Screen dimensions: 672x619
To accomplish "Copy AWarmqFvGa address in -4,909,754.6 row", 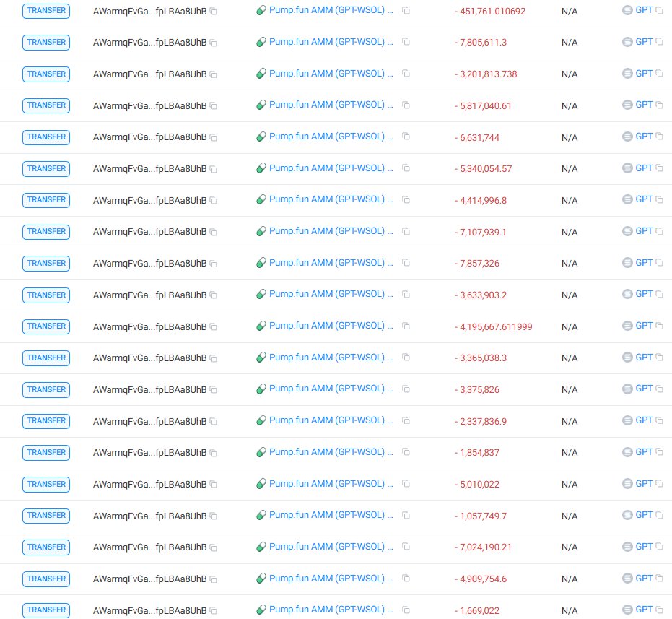I will pyautogui.click(x=213, y=579).
